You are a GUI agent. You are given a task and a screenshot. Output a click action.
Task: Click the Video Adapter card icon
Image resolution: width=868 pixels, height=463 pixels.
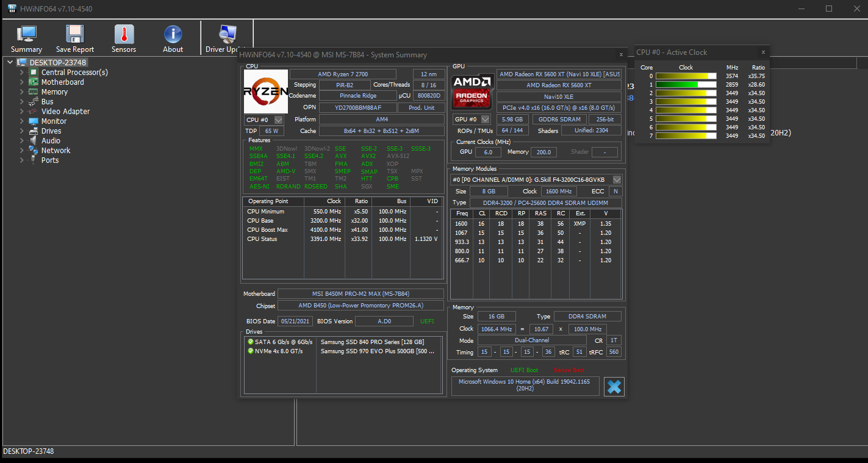pyautogui.click(x=35, y=111)
